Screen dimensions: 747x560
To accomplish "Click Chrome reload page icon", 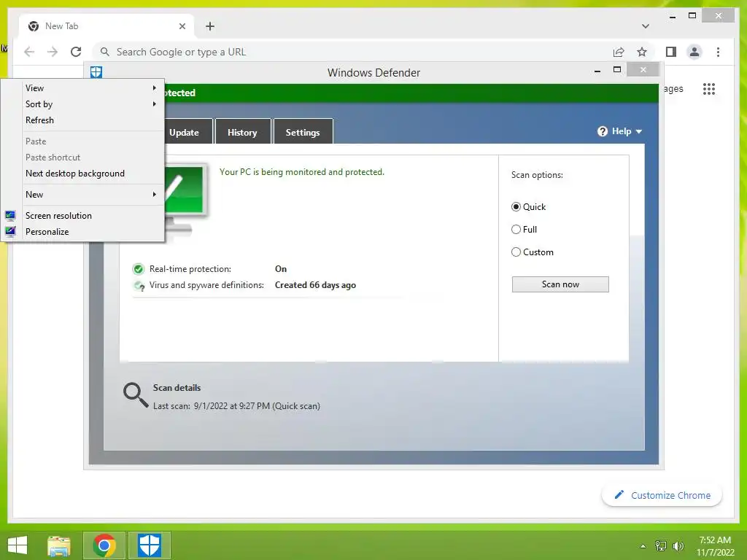I will (76, 52).
